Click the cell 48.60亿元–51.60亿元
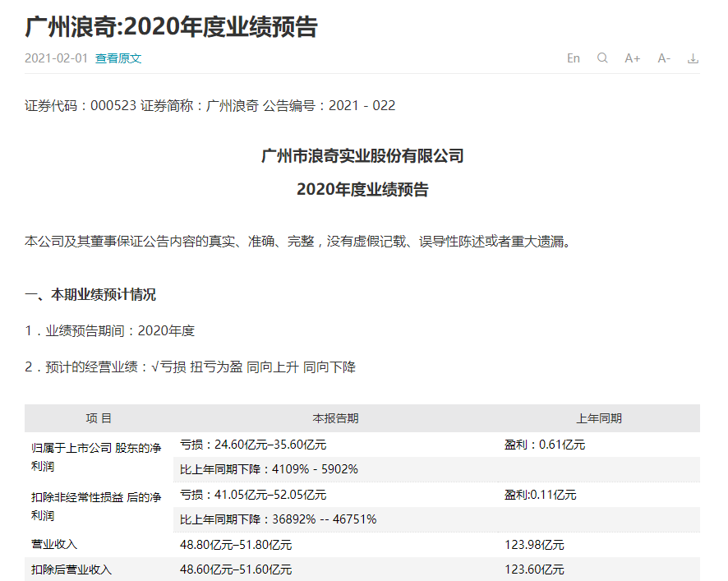Viewport: 728px width, 581px height. [x=236, y=569]
